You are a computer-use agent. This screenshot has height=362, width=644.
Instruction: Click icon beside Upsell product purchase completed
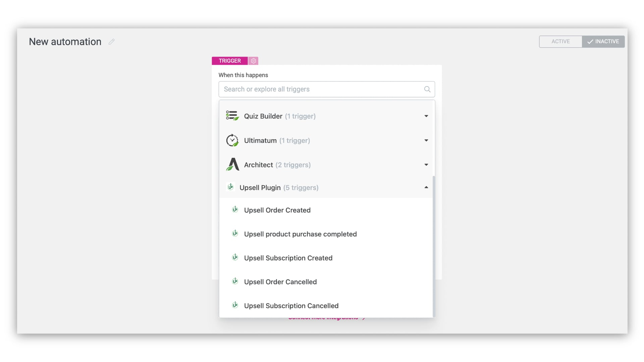pos(235,233)
